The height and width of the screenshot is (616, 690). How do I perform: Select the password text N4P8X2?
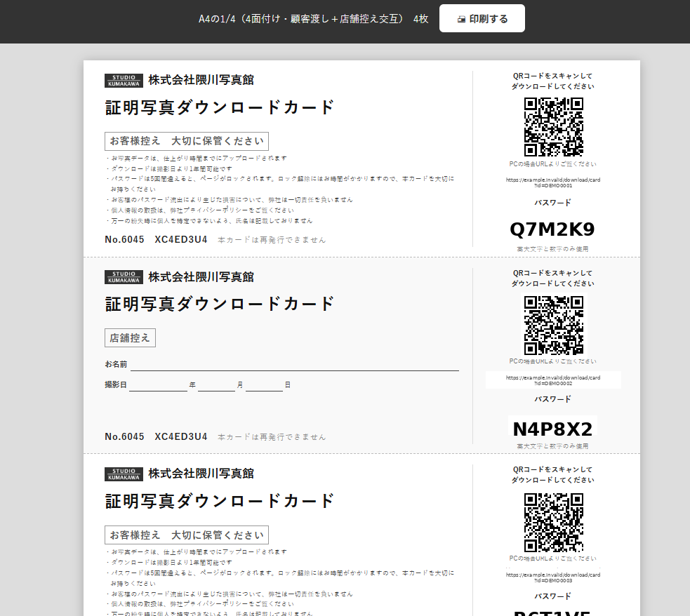(x=552, y=429)
